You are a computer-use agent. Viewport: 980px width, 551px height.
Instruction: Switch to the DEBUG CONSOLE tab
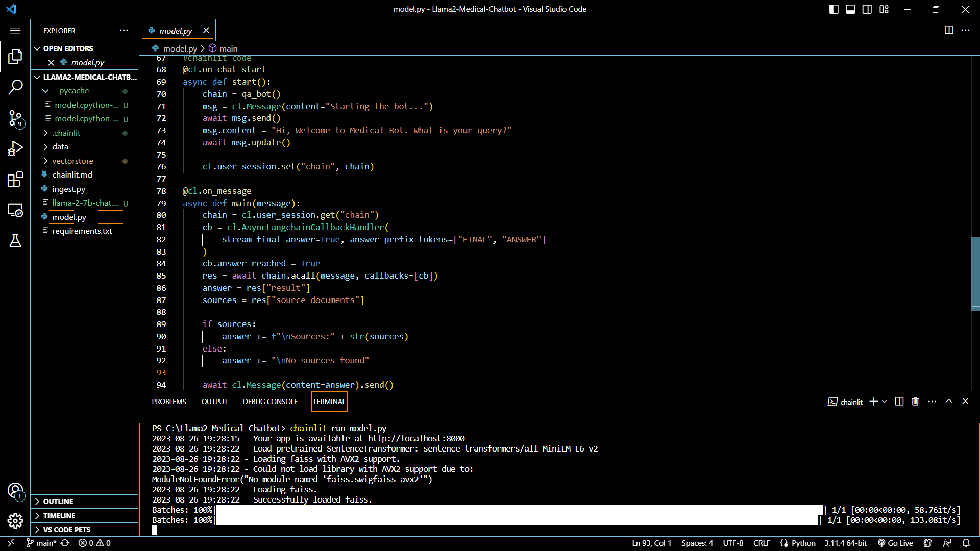point(270,402)
